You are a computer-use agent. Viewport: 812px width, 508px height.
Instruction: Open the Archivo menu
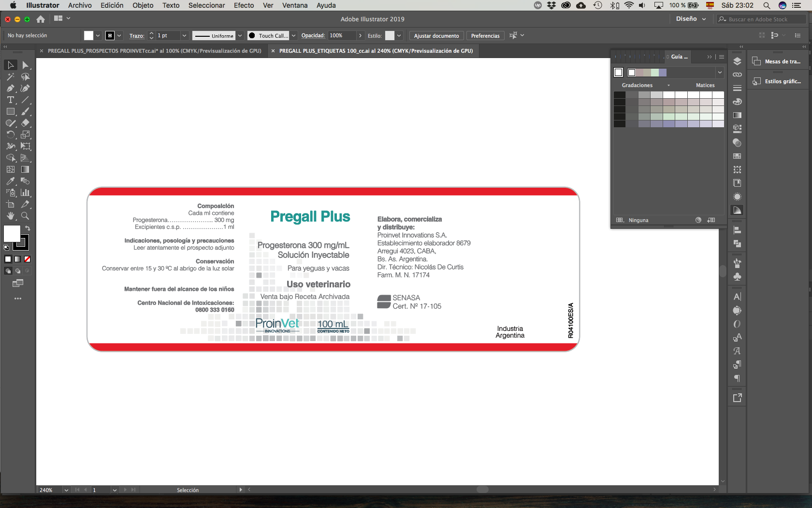point(80,5)
